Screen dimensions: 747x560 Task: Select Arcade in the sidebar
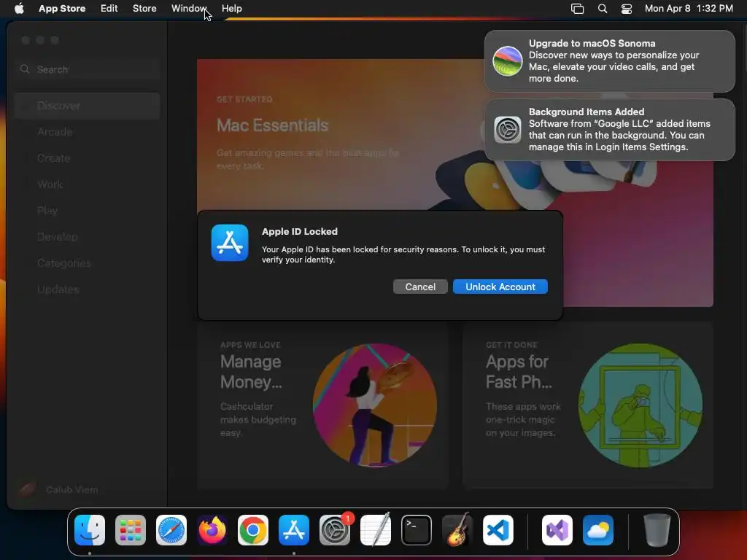coord(87,132)
